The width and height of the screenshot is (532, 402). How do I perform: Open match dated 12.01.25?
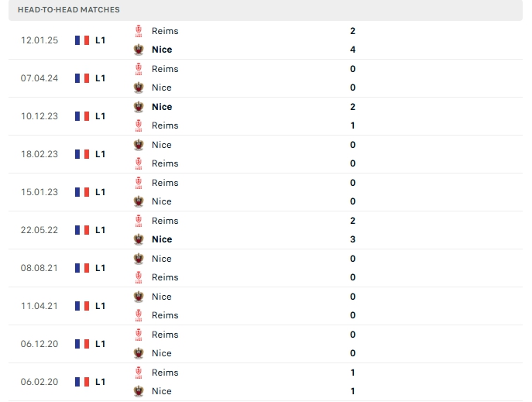pyautogui.click(x=266, y=40)
